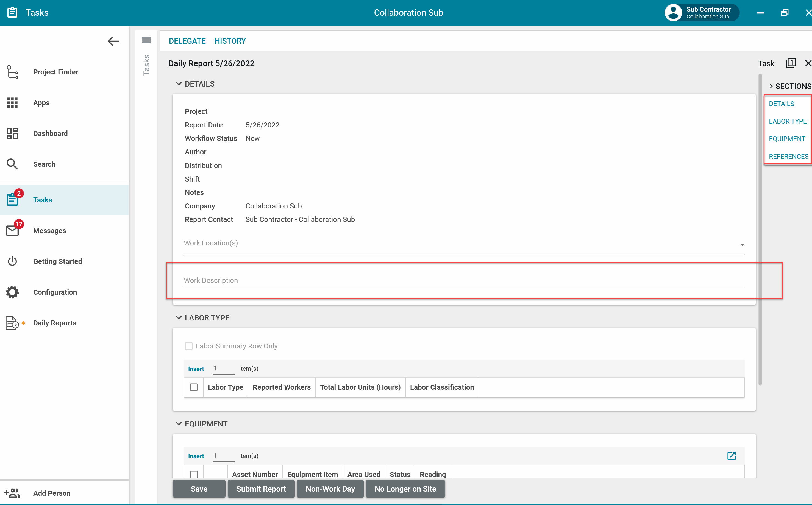Viewport: 812px width, 505px height.
Task: Click the Configuration gear icon
Action: pos(12,292)
